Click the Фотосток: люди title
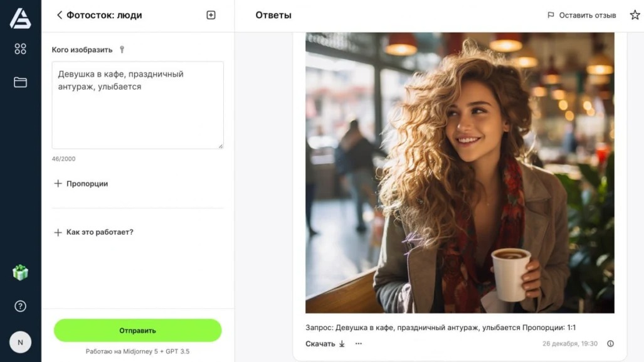The height and width of the screenshot is (362, 644). tap(104, 15)
